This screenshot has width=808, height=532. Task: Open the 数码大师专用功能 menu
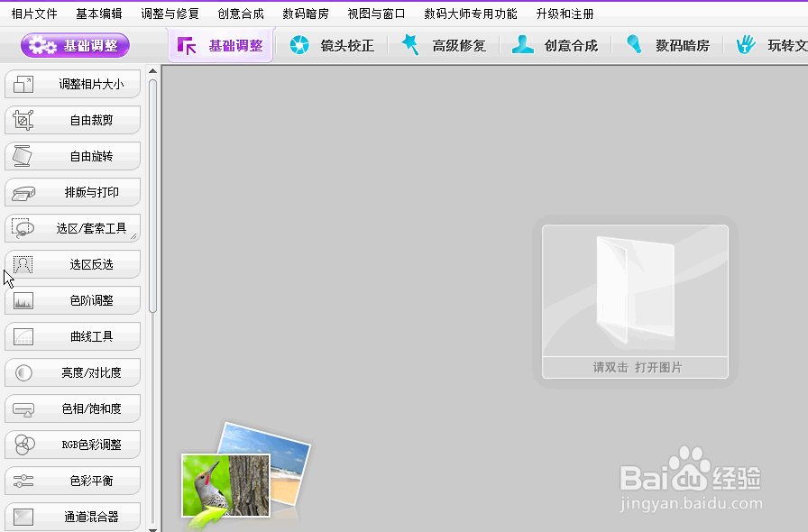point(471,14)
